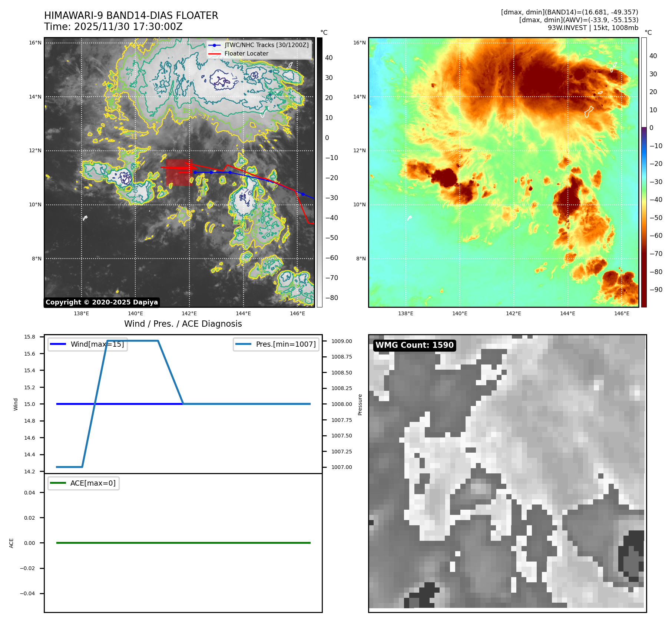Click the Time 2025/11/30 17:30:00Z text
The width and height of the screenshot is (672, 626).
tap(113, 27)
